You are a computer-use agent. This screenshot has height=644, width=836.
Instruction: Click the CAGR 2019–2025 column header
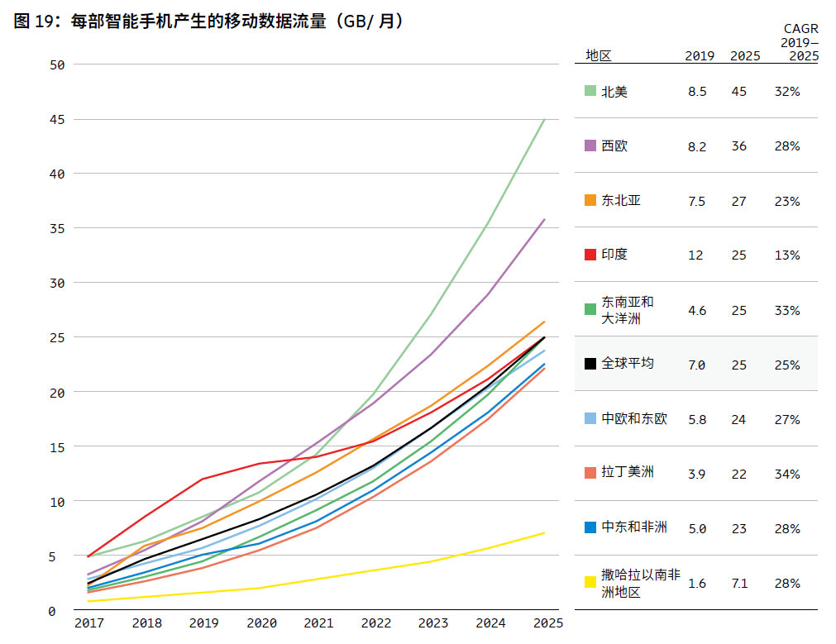(800, 42)
